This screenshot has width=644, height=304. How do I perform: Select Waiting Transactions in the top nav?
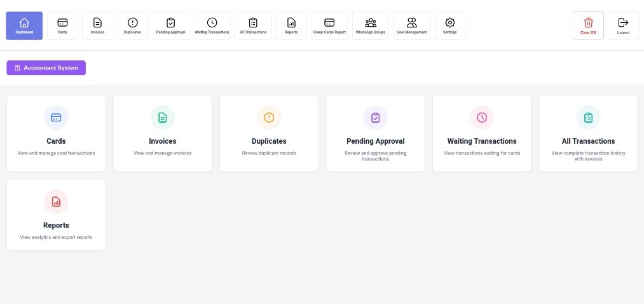point(212,25)
